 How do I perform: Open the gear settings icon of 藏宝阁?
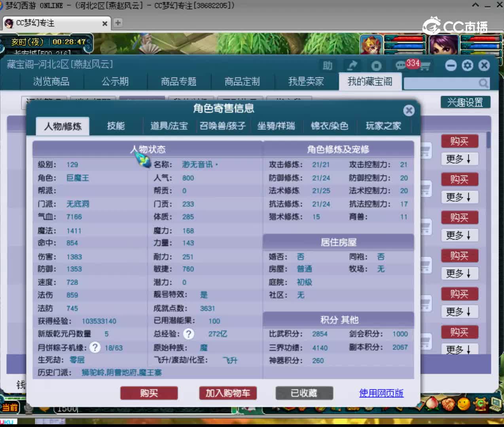(467, 65)
